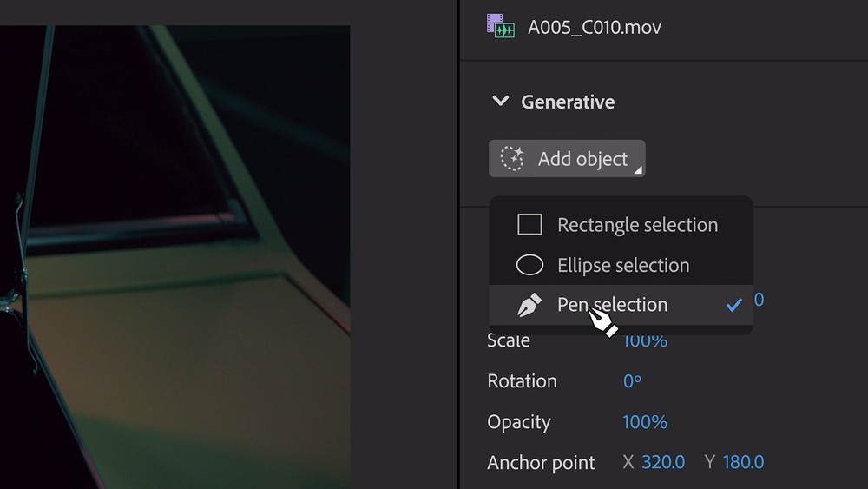The image size is (868, 489).
Task: Click the pen nib icon in menu
Action: click(529, 305)
